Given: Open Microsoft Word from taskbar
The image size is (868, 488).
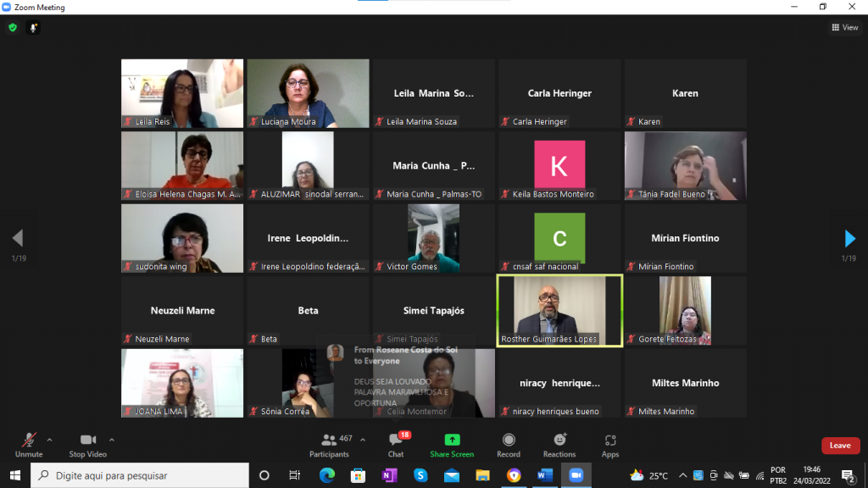Looking at the screenshot, I should (x=545, y=475).
